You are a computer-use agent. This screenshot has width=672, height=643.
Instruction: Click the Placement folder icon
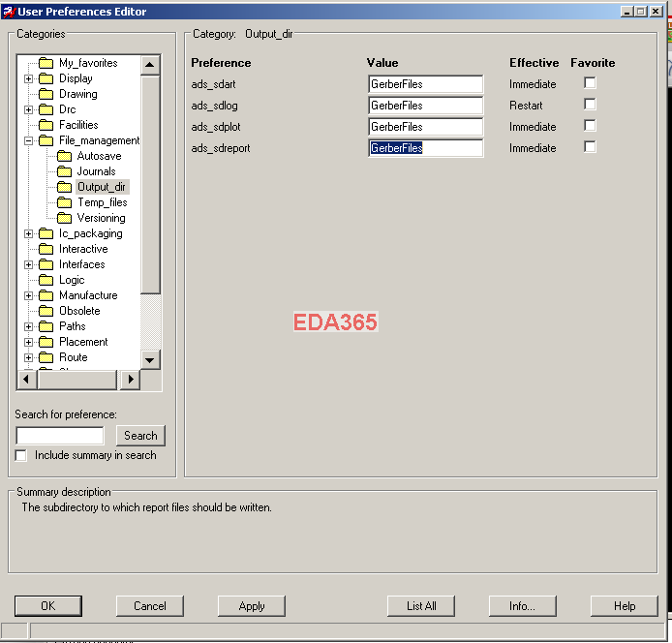pos(46,342)
